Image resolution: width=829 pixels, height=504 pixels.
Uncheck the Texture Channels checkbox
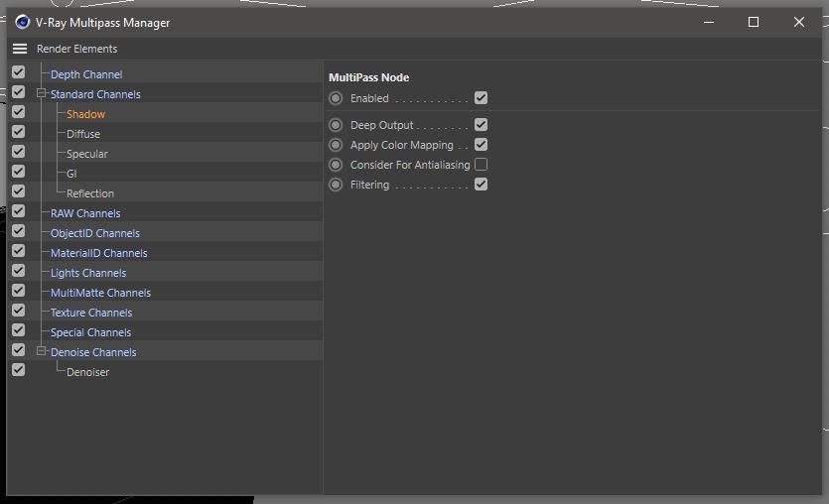[x=19, y=311]
